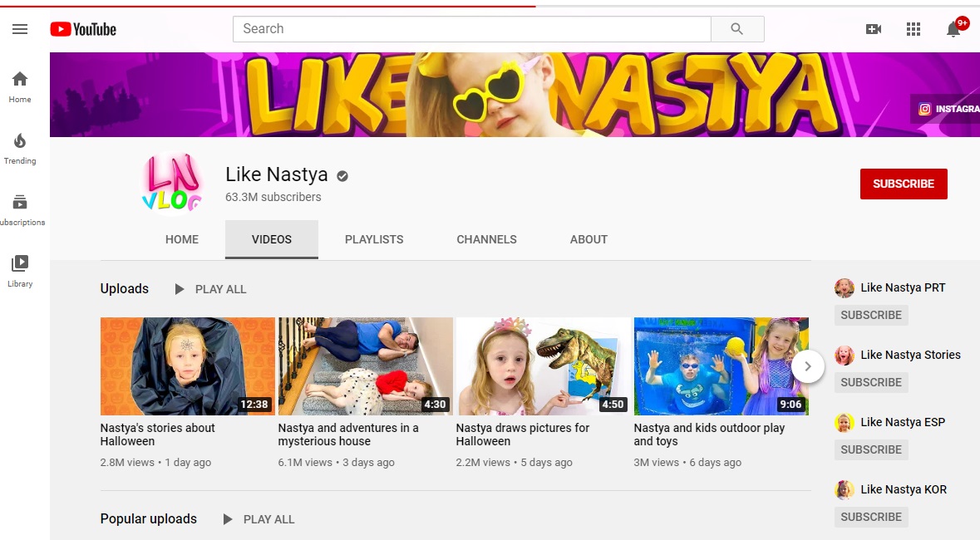The height and width of the screenshot is (540, 980).
Task: Click the 63.3M subscribers text
Action: (x=273, y=197)
